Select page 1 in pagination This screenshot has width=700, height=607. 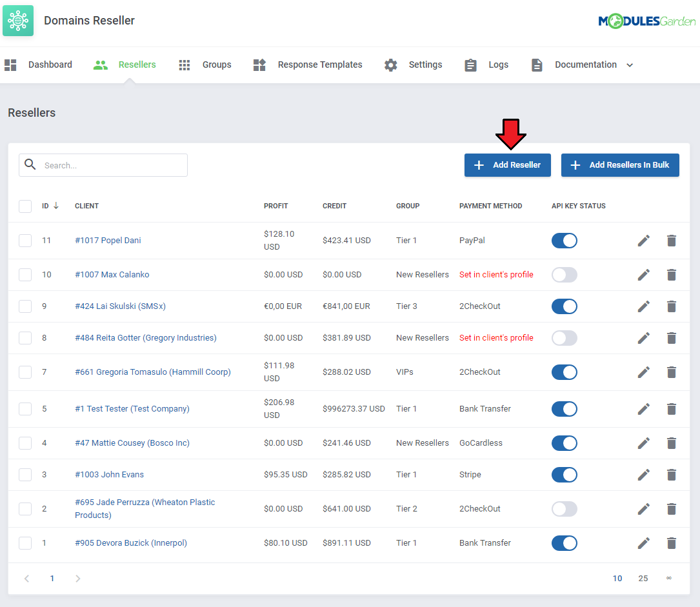click(52, 579)
